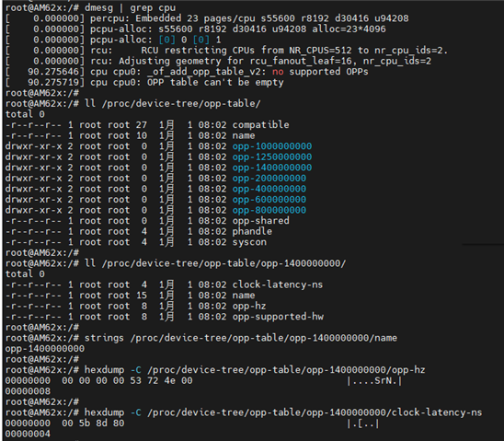Click the hexdump command for clock-latency-ns
This screenshot has height=441, width=504.
click(x=283, y=412)
